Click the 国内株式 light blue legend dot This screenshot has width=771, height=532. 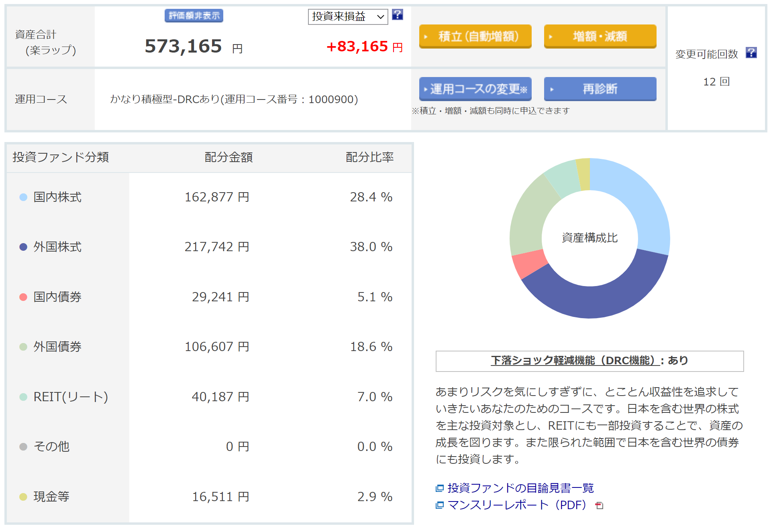(23, 197)
